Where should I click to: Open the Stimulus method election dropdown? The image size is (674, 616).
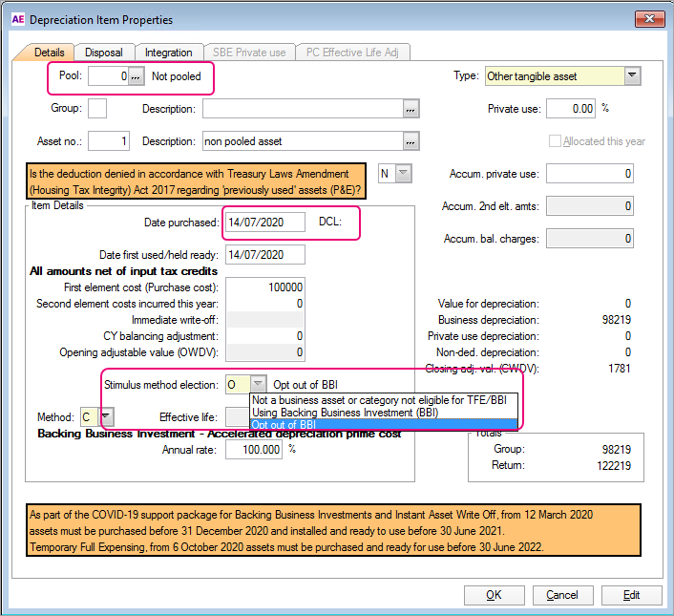(x=258, y=385)
